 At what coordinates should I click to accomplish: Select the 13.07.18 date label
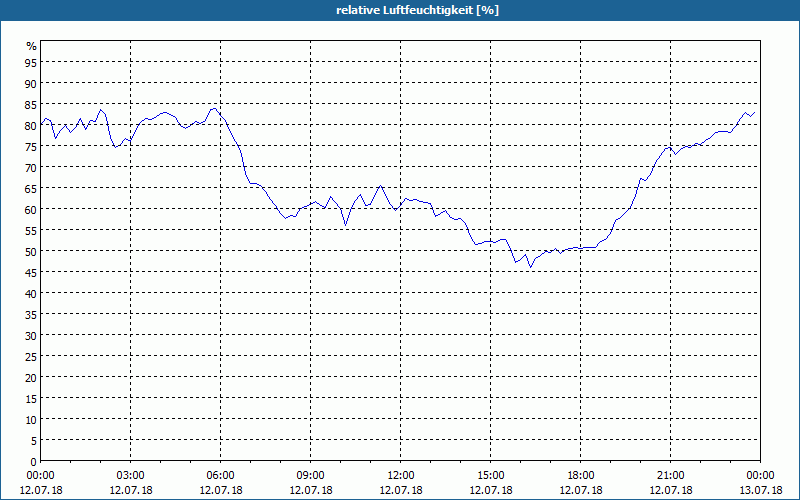(760, 490)
